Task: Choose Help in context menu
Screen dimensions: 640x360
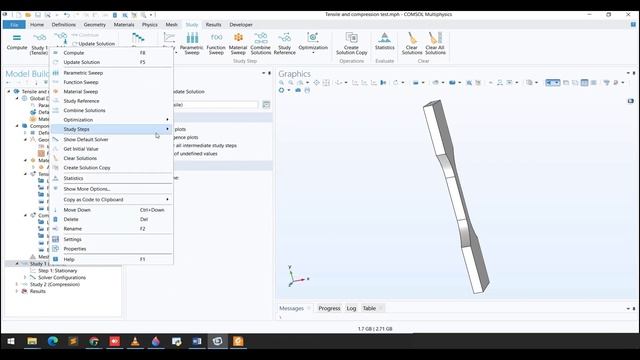Action: (x=111, y=259)
